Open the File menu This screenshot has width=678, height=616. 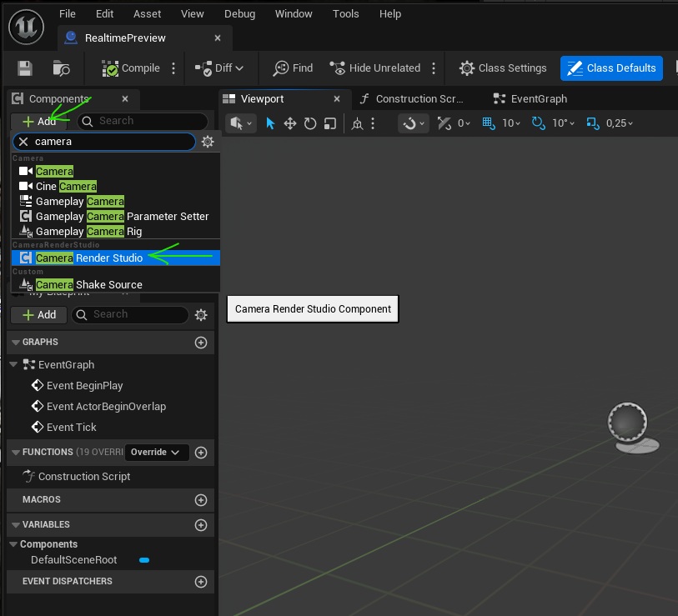[x=68, y=14]
